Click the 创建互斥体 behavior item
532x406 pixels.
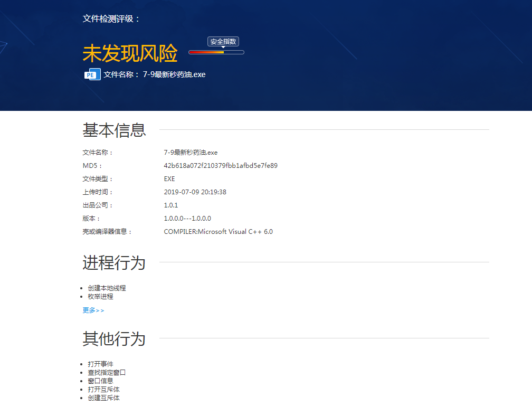(103, 398)
